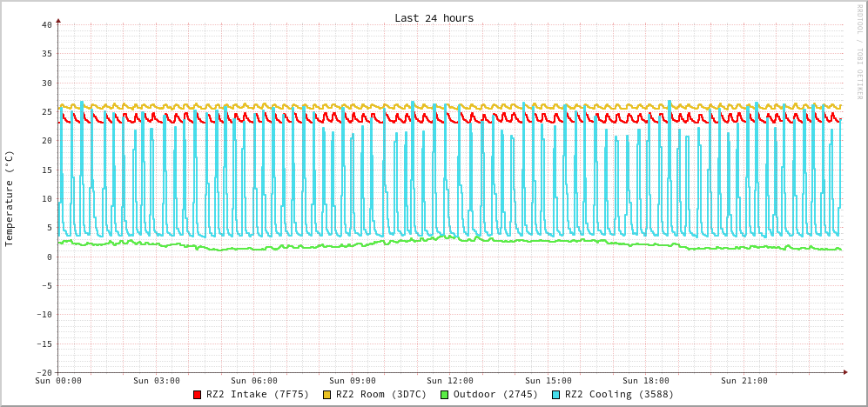Click the 30 value on the Y axis

[x=46, y=83]
